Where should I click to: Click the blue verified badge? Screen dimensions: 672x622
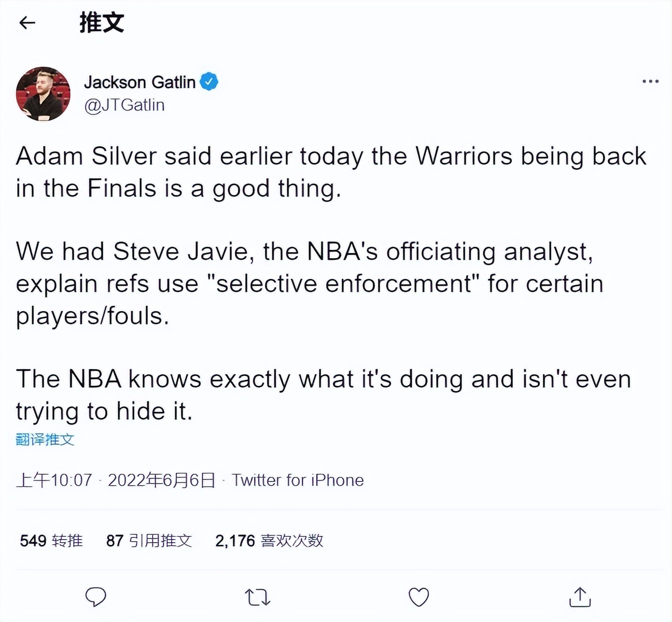pyautogui.click(x=209, y=81)
